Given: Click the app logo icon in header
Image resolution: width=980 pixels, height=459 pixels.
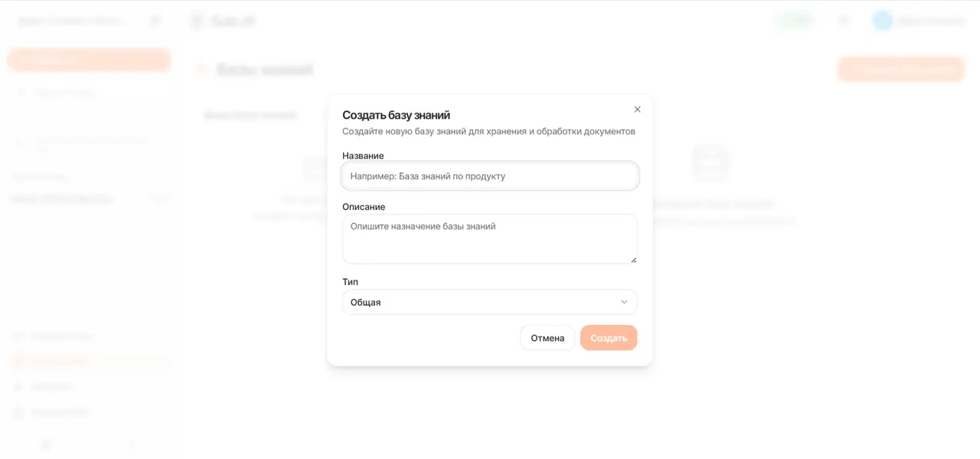Looking at the screenshot, I should (198, 21).
